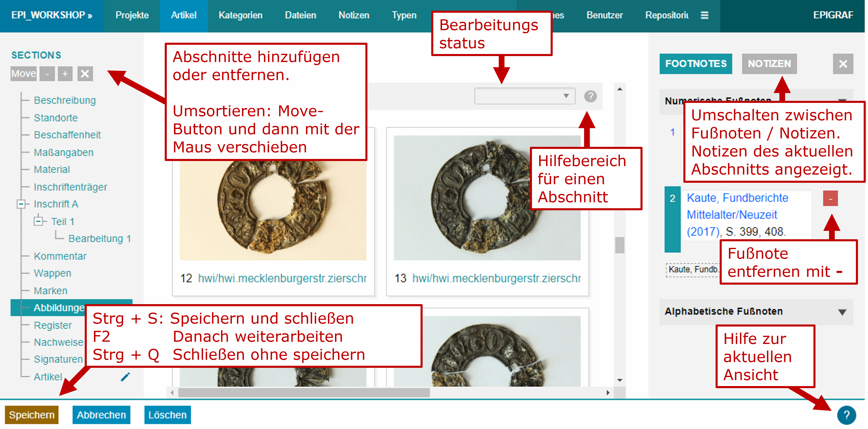Remove footnote 2 with the red minus icon
The height and width of the screenshot is (429, 868).
[x=831, y=198]
